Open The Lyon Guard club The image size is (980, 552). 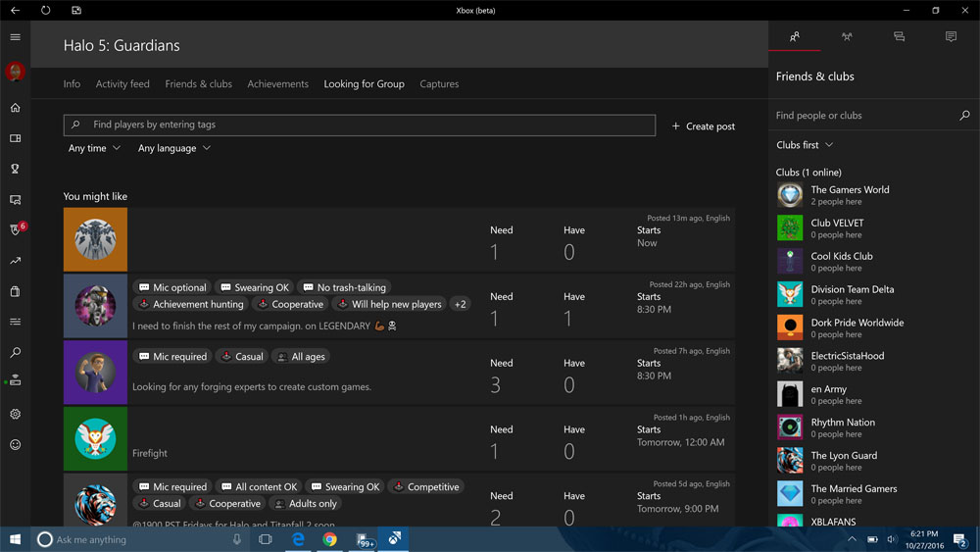tap(874, 461)
